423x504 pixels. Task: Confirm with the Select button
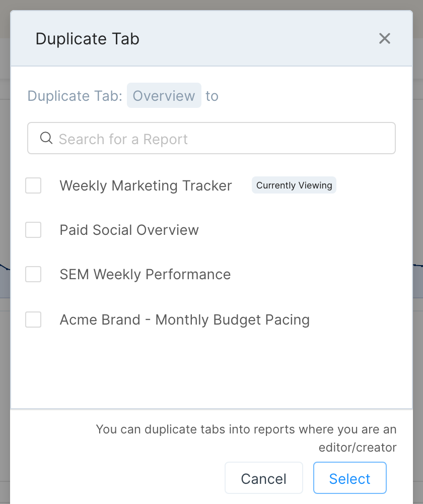(350, 478)
